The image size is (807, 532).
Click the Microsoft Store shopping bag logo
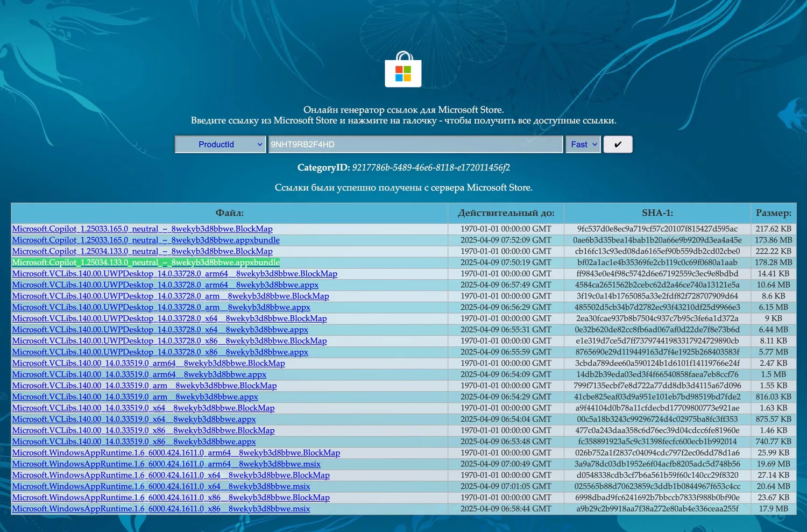pos(403,69)
